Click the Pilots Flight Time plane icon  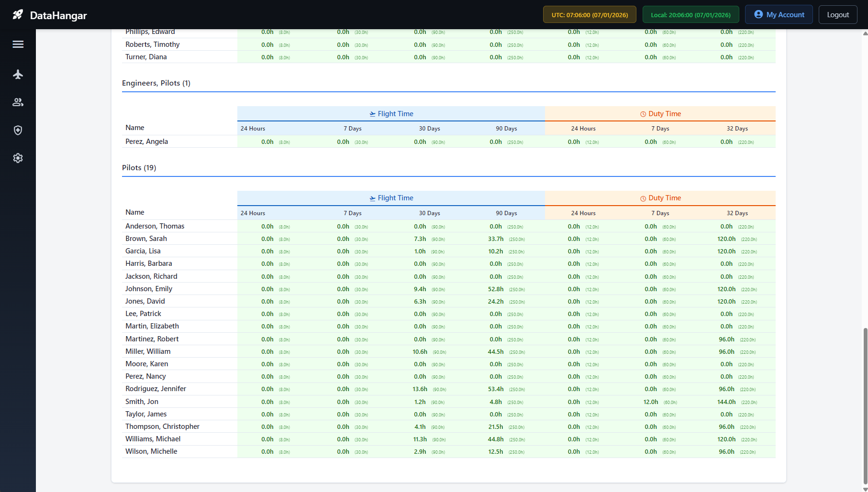(372, 198)
